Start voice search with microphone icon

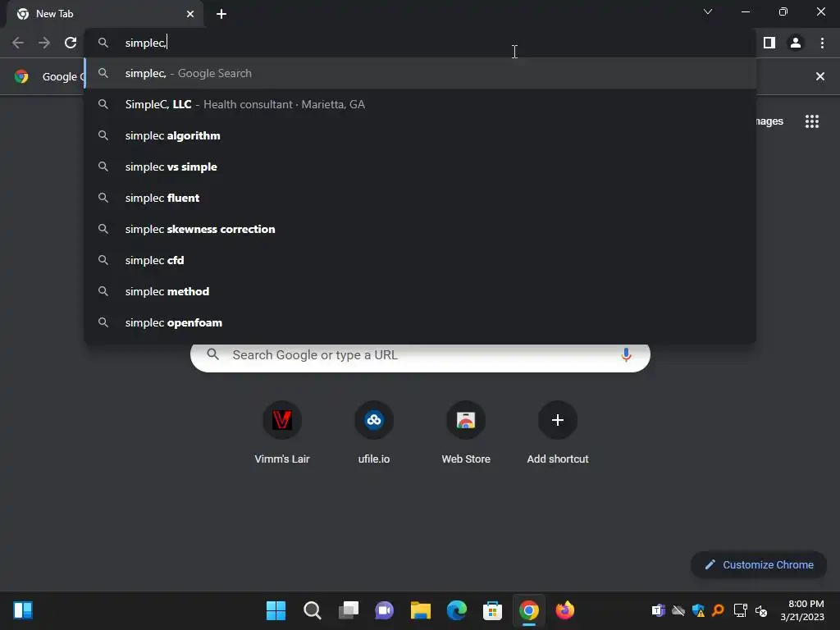tap(626, 354)
